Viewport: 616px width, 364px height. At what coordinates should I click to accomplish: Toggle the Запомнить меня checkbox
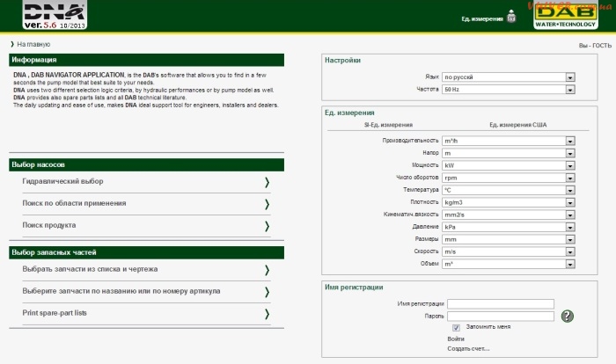(456, 327)
